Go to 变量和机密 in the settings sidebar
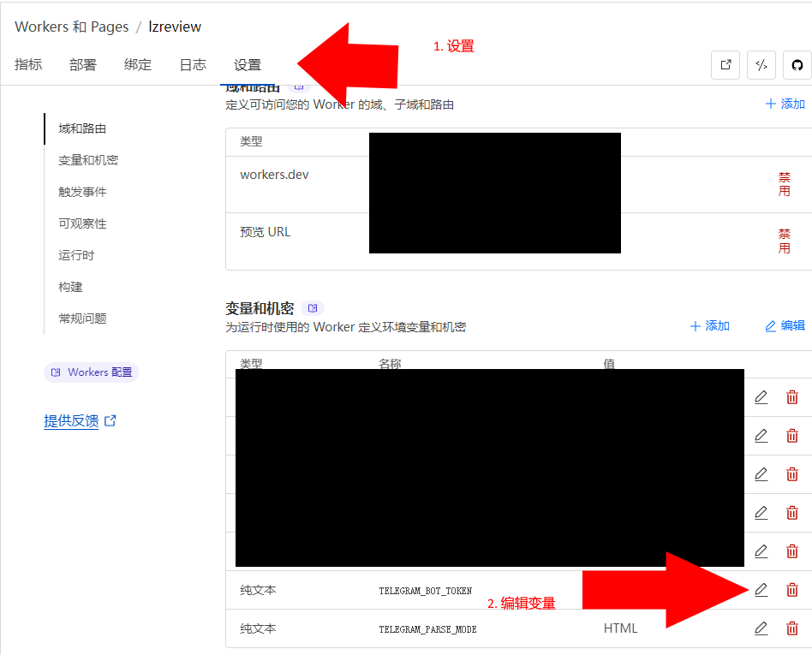Viewport: 812px width, 655px height. coord(88,160)
